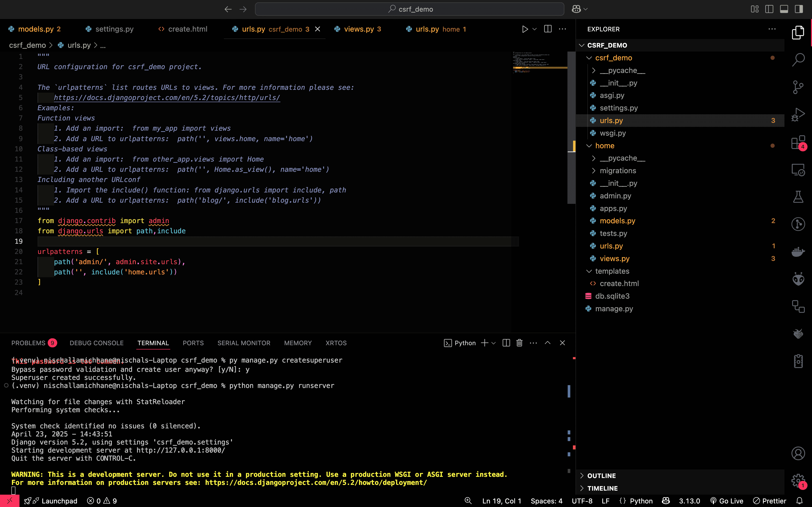
Task: Toggle the secondary side bar
Action: [x=799, y=9]
